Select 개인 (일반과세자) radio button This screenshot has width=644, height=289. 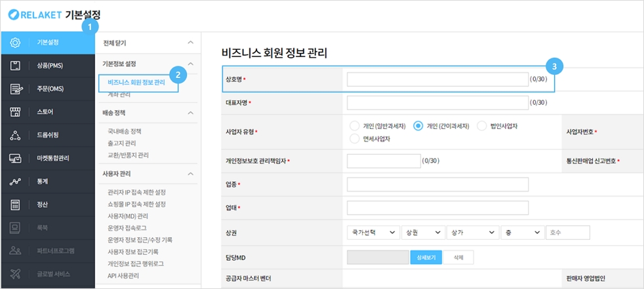tap(355, 126)
